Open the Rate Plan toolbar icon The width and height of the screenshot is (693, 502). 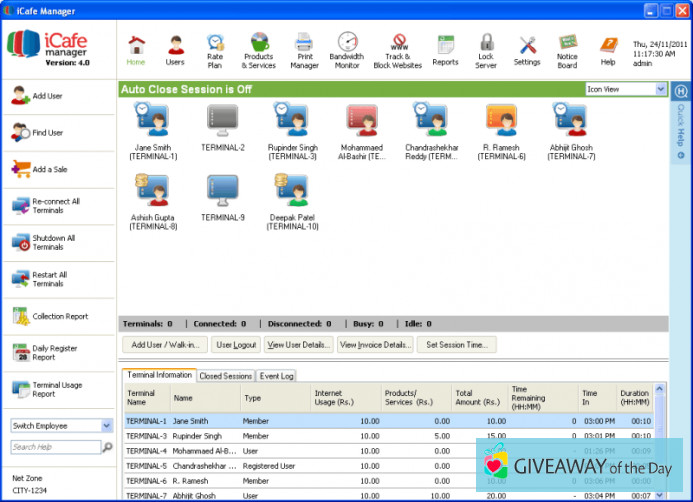point(214,49)
